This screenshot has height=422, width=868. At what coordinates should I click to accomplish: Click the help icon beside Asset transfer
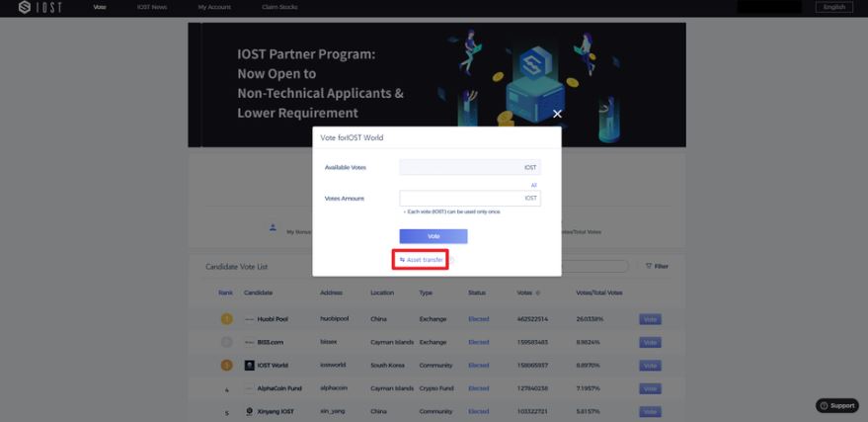pyautogui.click(x=450, y=260)
